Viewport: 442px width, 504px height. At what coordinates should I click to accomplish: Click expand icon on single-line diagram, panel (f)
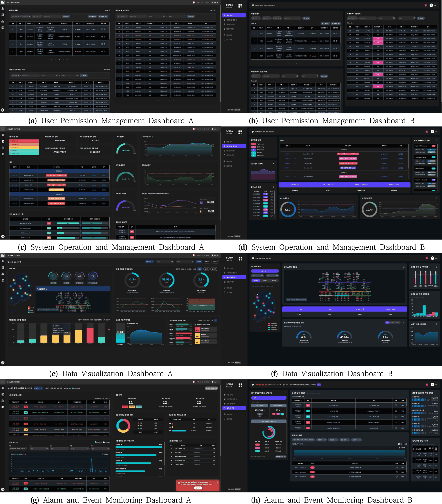click(404, 267)
